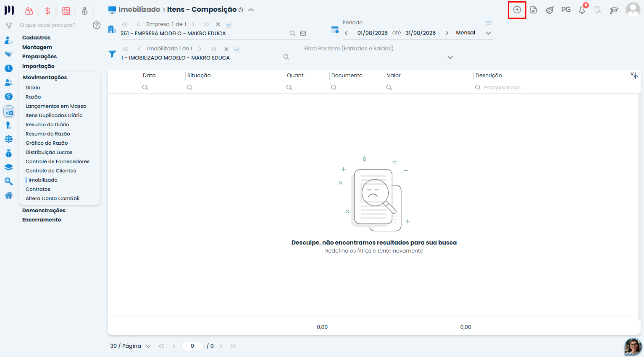The height and width of the screenshot is (357, 644).
Task: Click the red calculator grid icon
Action: pos(66,11)
